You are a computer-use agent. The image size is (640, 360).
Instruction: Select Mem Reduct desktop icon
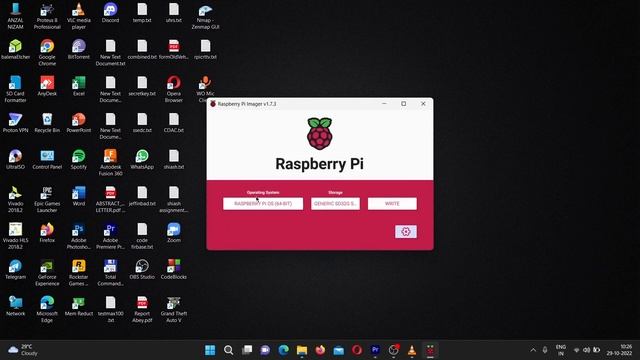tap(79, 306)
